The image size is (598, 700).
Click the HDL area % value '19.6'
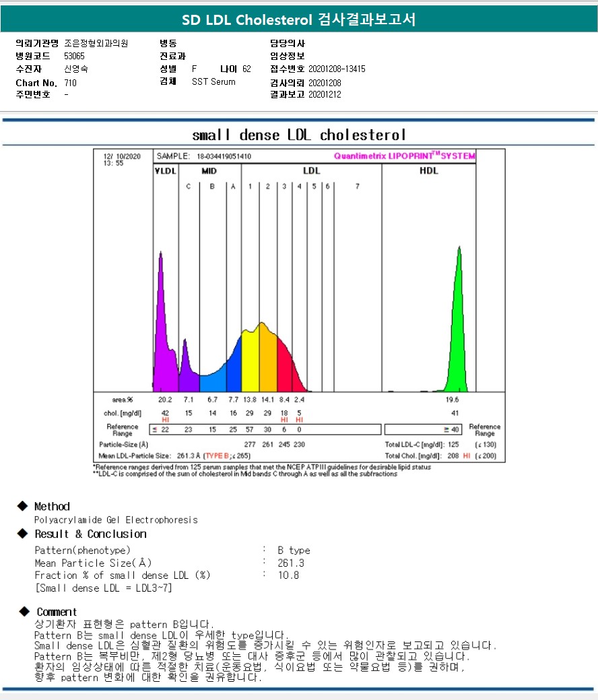coord(452,400)
